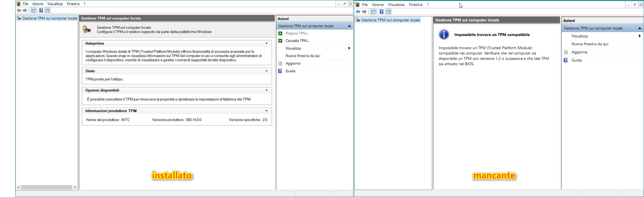Click Prepara TPM... action
The height and width of the screenshot is (197, 644).
point(297,33)
